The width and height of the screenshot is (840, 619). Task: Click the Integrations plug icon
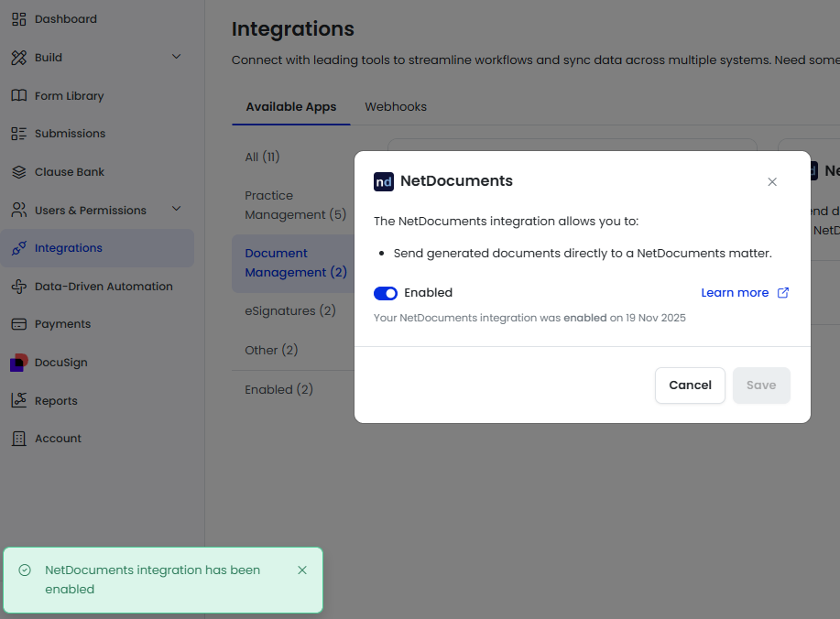[x=18, y=248]
